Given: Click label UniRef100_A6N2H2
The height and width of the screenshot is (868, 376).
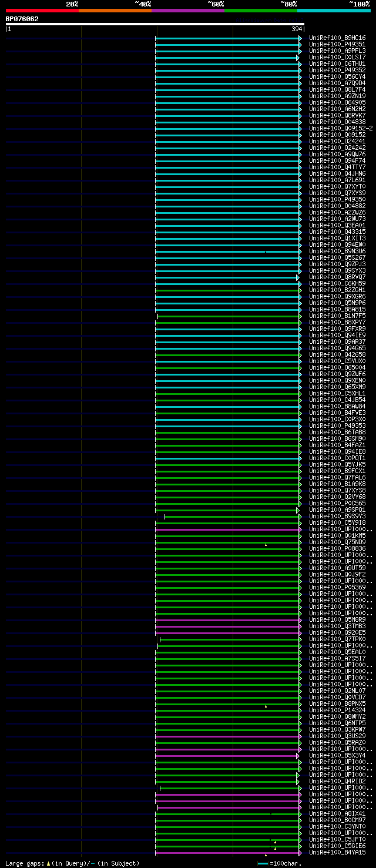Looking at the screenshot, I should tap(337, 109).
